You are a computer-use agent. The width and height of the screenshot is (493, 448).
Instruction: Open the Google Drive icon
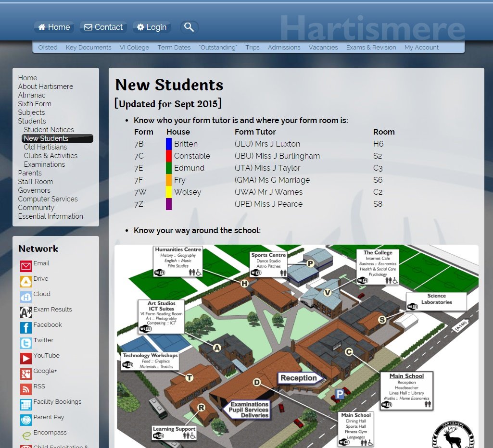coord(26,281)
